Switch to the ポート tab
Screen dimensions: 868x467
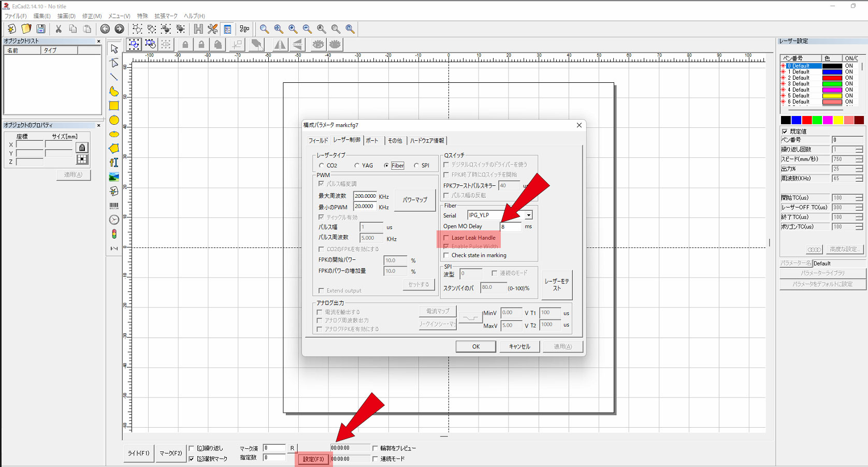click(372, 140)
